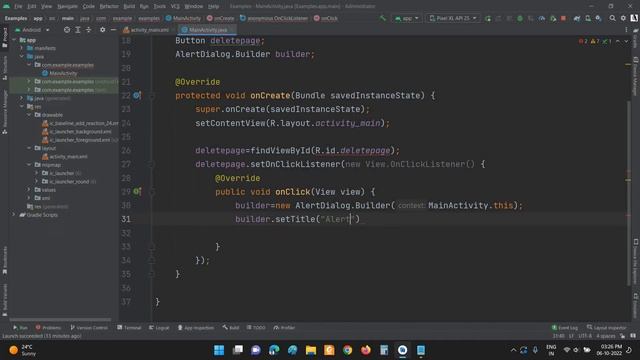This screenshot has width=640, height=360.
Task: Click the '4 spaces' indent status entry
Action: [605, 336]
